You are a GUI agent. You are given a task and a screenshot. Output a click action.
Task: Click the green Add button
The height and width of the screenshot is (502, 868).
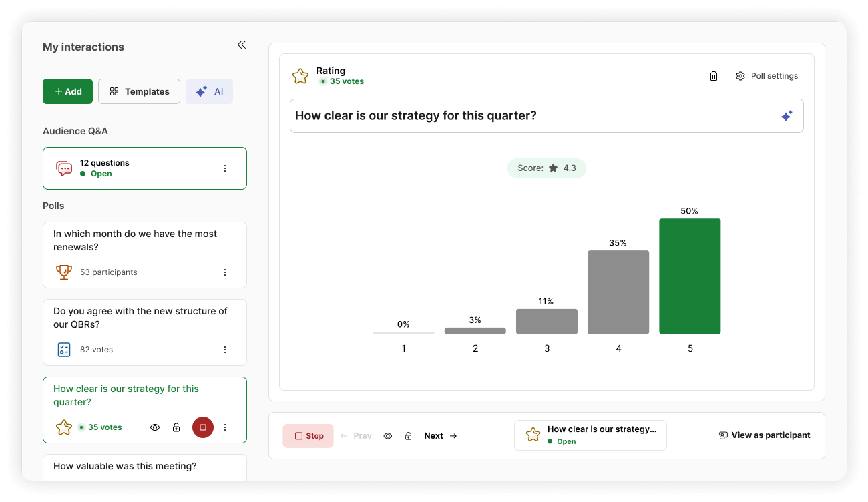68,91
